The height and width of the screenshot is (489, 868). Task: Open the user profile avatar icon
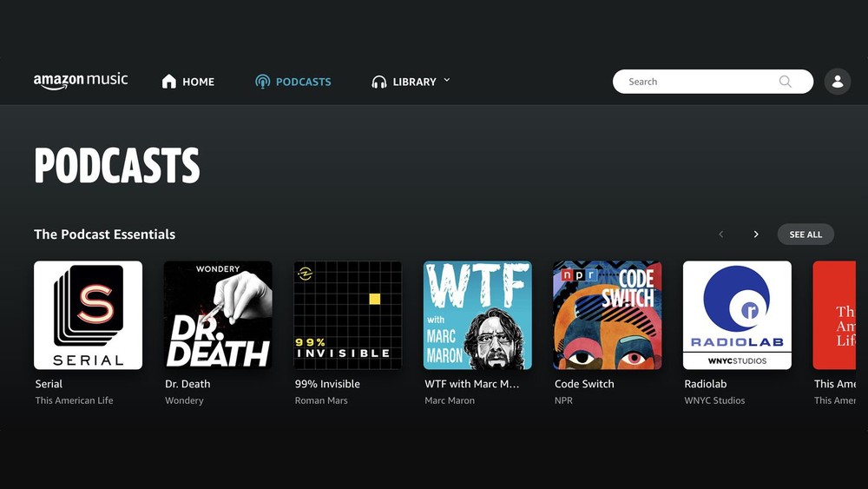click(838, 82)
